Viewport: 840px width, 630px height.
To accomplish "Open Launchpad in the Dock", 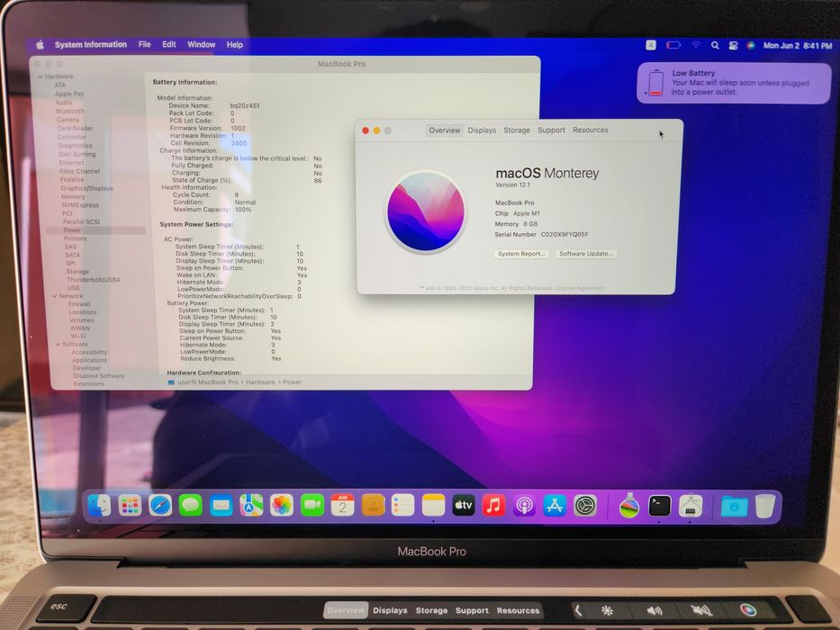I will click(130, 505).
